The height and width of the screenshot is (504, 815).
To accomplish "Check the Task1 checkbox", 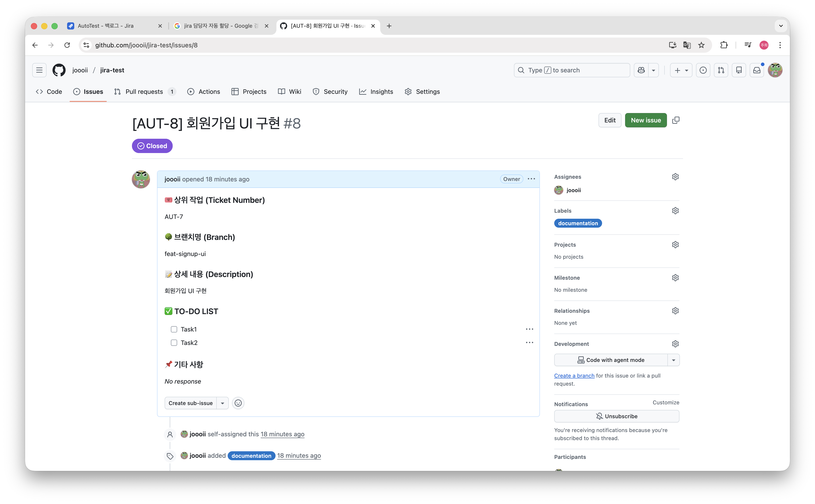I will point(174,329).
